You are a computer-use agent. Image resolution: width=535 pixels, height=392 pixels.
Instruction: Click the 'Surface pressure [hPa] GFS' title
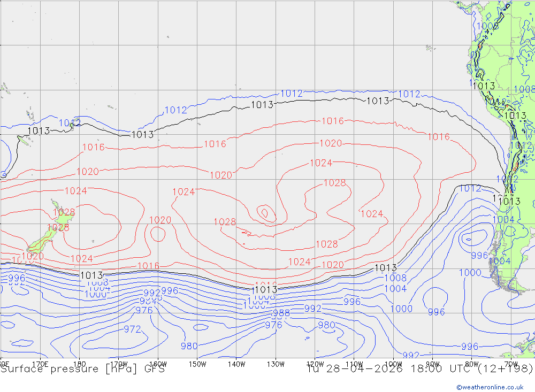click(x=82, y=369)
